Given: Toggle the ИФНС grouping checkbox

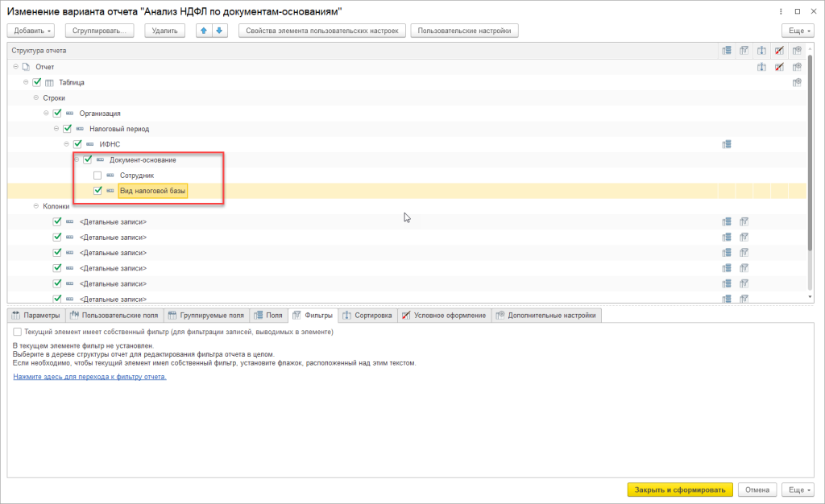Looking at the screenshot, I should 78,144.
